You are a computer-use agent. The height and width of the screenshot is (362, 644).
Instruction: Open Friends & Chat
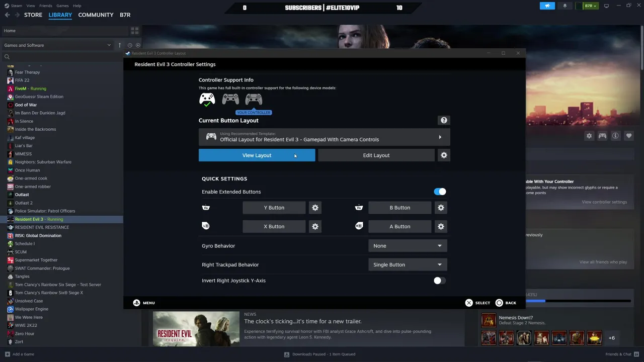point(622,354)
